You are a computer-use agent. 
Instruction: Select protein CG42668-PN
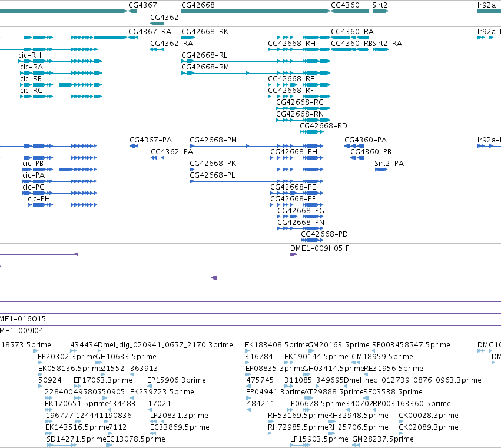[301, 223]
